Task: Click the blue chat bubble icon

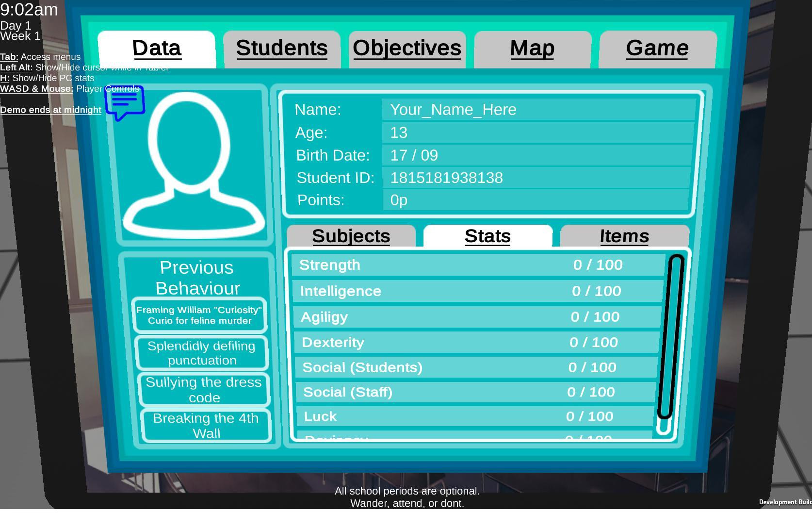Action: click(125, 102)
